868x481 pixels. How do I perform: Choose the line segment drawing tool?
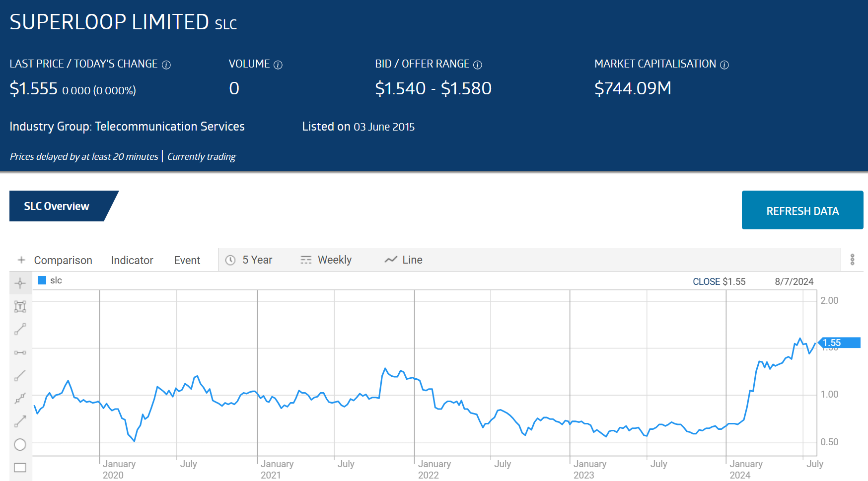[x=20, y=329]
